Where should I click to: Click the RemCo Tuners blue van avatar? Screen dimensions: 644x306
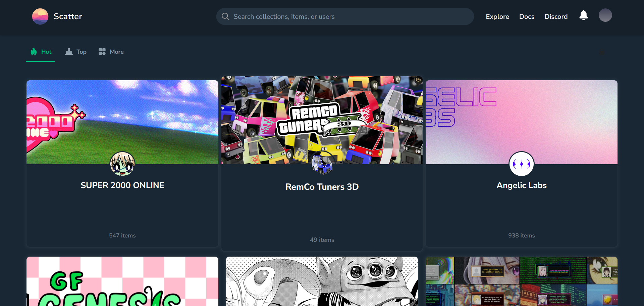point(322,164)
